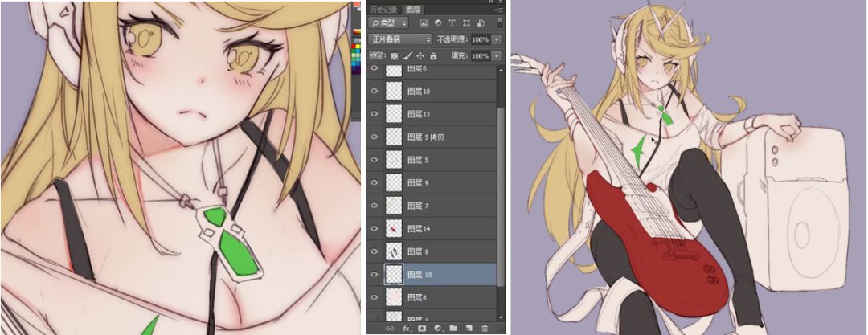Open the Layers panel flyout menu

coord(500,10)
